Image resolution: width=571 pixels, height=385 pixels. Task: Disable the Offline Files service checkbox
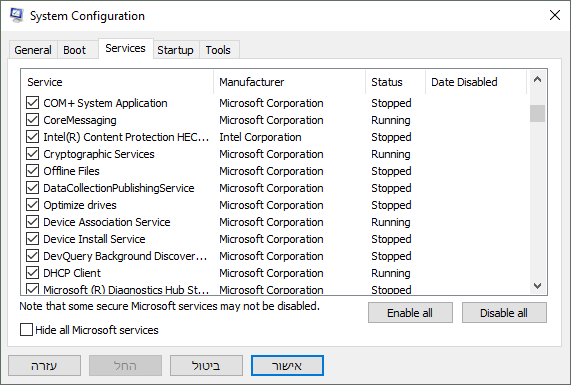32,171
